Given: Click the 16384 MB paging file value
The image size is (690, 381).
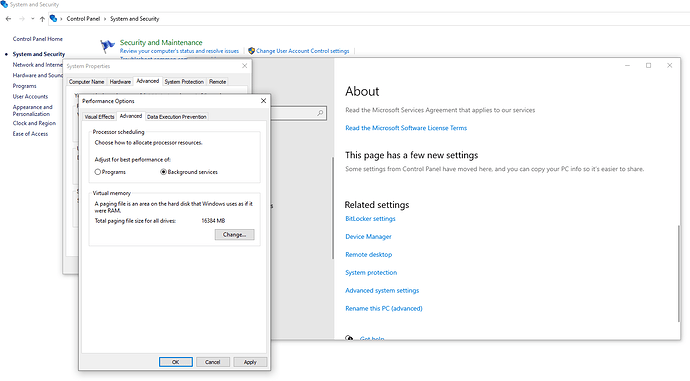Looking at the screenshot, I should (x=213, y=221).
